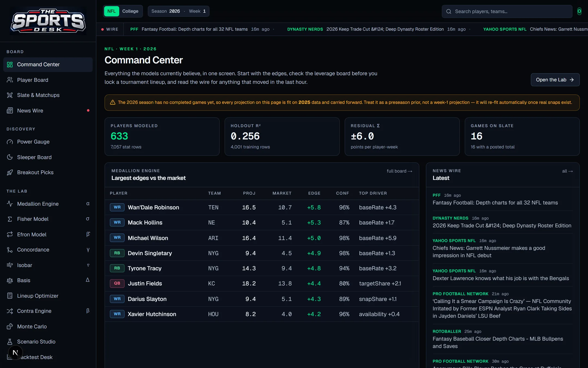Navigate to Backtest Desk

click(x=48, y=357)
